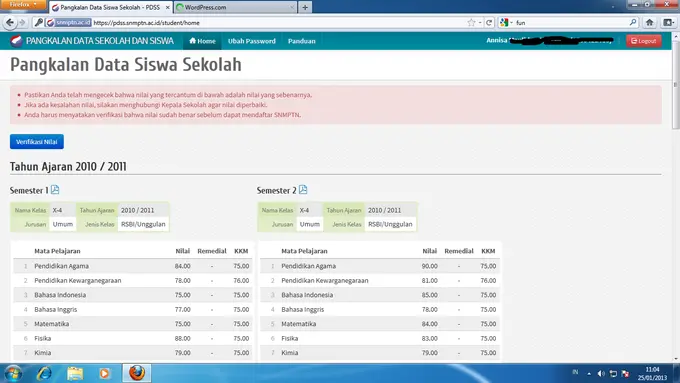The width and height of the screenshot is (680, 383).
Task: Click Semester 1 Mata Pelajaran column header
Action: (x=57, y=251)
